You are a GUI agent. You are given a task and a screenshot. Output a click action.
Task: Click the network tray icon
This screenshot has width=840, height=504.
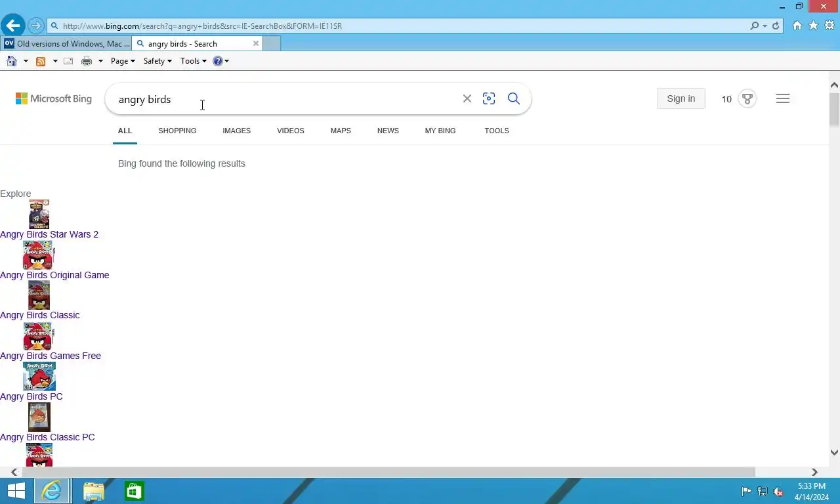click(763, 492)
